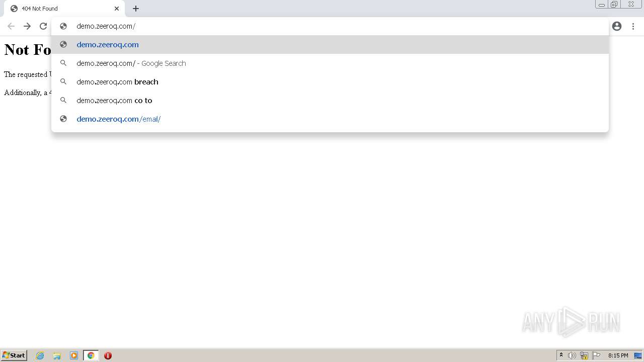Click the globe icon in the address bar
The image size is (644, 362).
point(63,26)
